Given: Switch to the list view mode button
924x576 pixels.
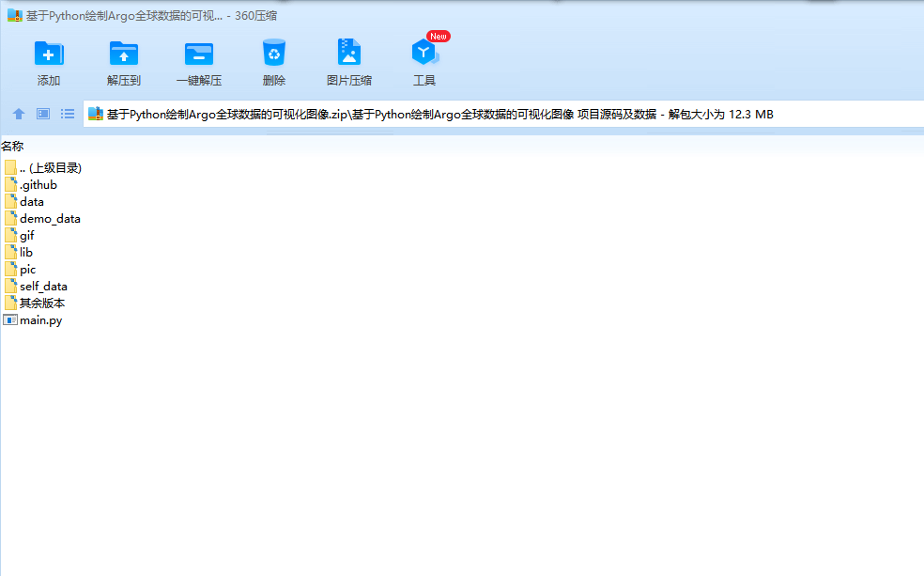Looking at the screenshot, I should [68, 114].
